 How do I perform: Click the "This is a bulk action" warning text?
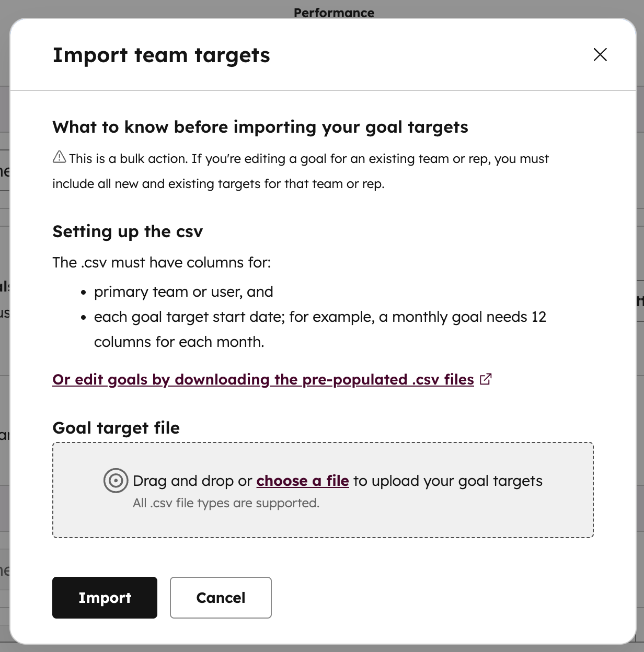tap(308, 159)
